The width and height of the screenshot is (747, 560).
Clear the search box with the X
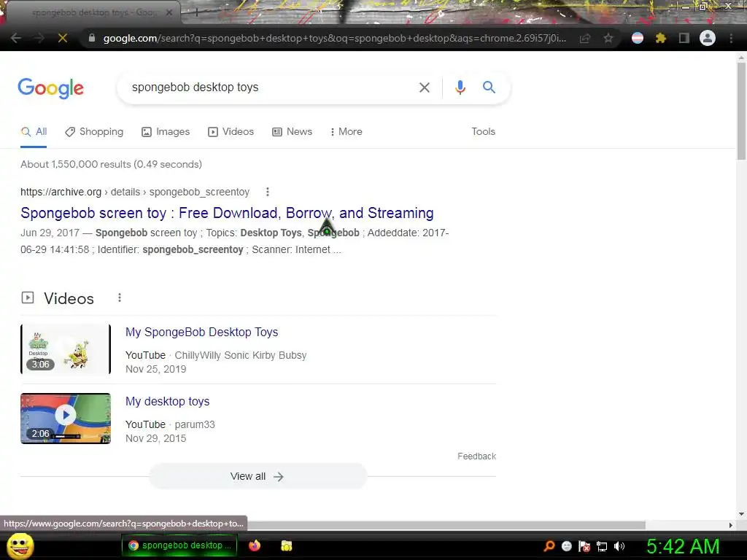pyautogui.click(x=424, y=87)
